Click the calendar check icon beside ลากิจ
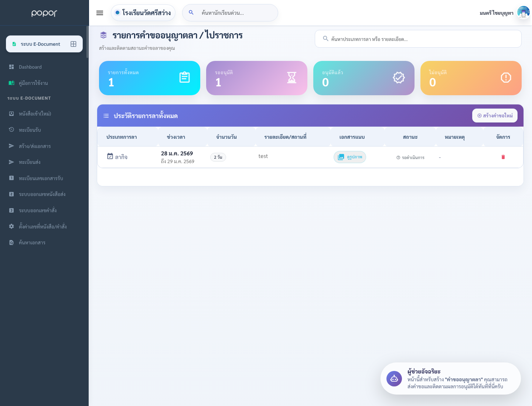The height and width of the screenshot is (406, 532). 110,156
